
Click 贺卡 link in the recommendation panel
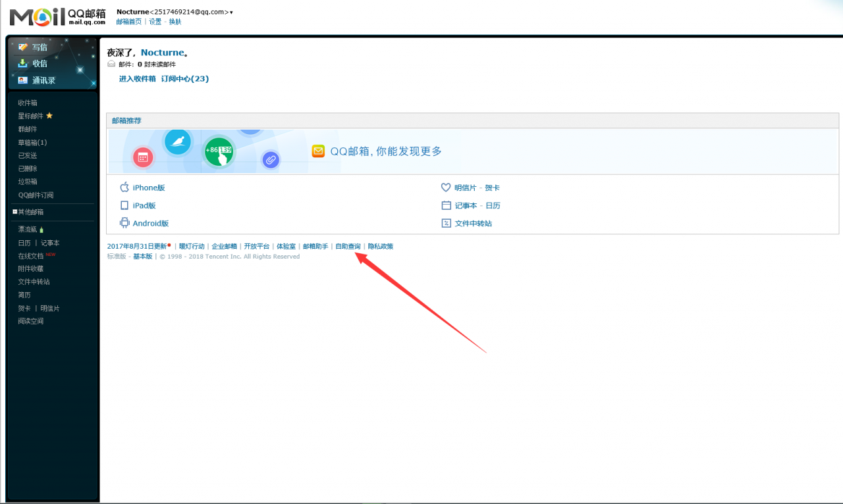click(493, 188)
